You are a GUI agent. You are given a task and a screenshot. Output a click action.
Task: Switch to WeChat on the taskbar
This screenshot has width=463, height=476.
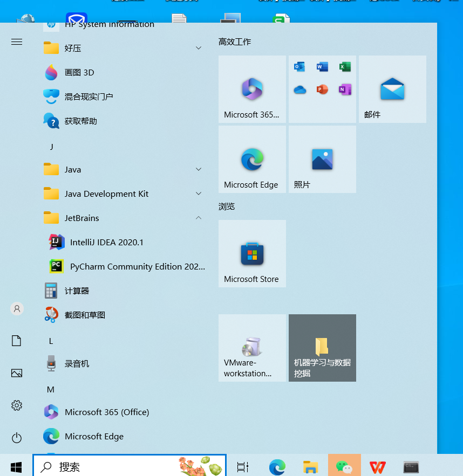coord(344,466)
